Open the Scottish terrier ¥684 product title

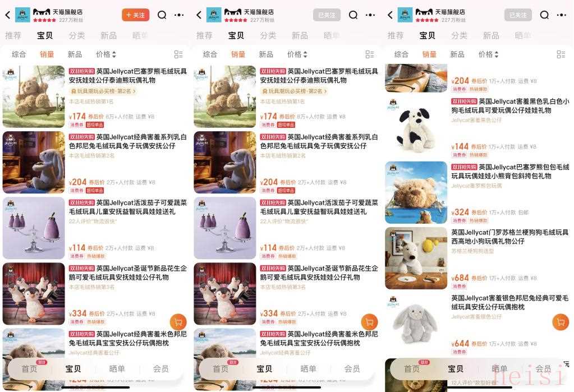(509, 237)
